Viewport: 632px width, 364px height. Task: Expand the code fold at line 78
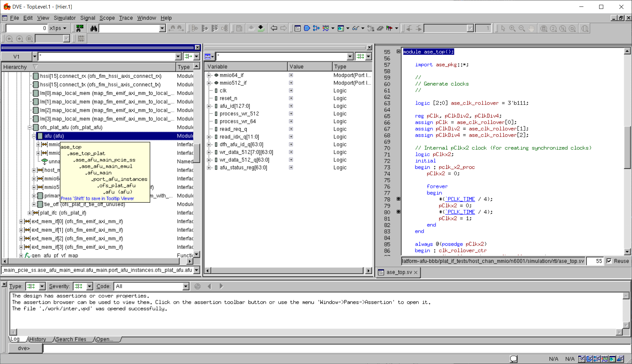(398, 199)
